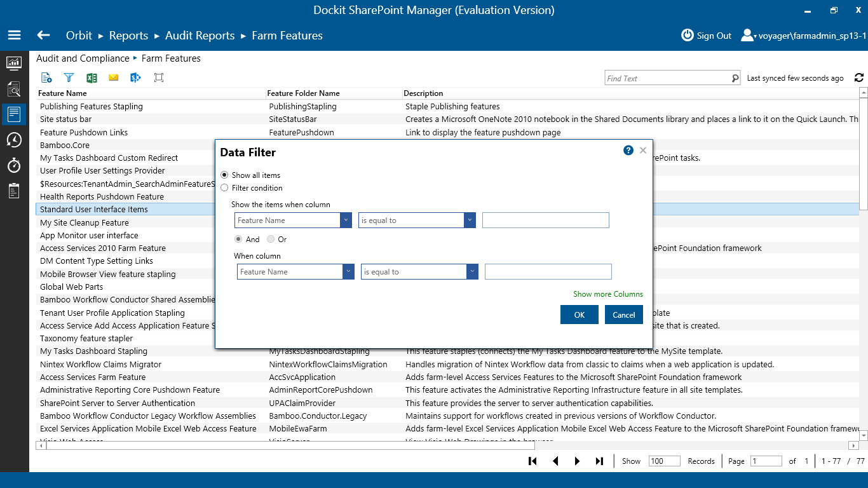Click Cancel in the Data Filter dialog
This screenshot has height=488, width=868.
[x=624, y=315]
